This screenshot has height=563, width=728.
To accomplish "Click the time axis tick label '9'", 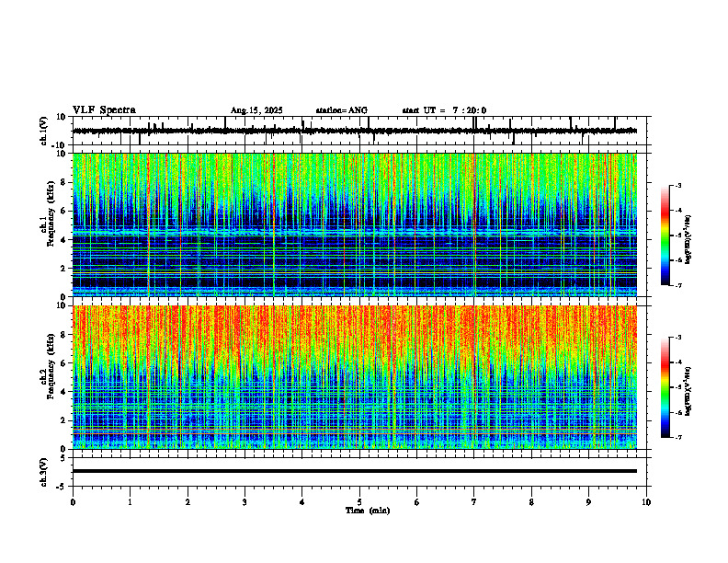I will (x=588, y=502).
